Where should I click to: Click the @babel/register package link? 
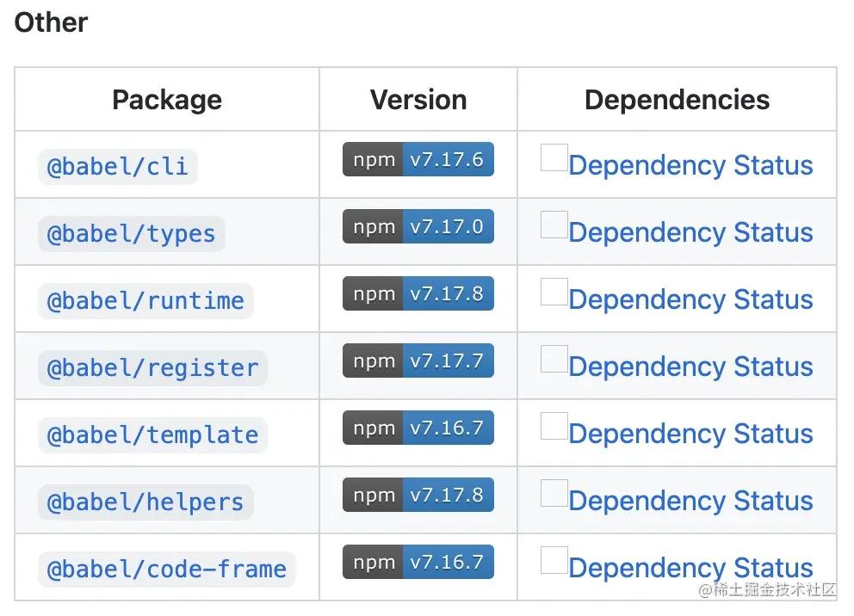(152, 367)
